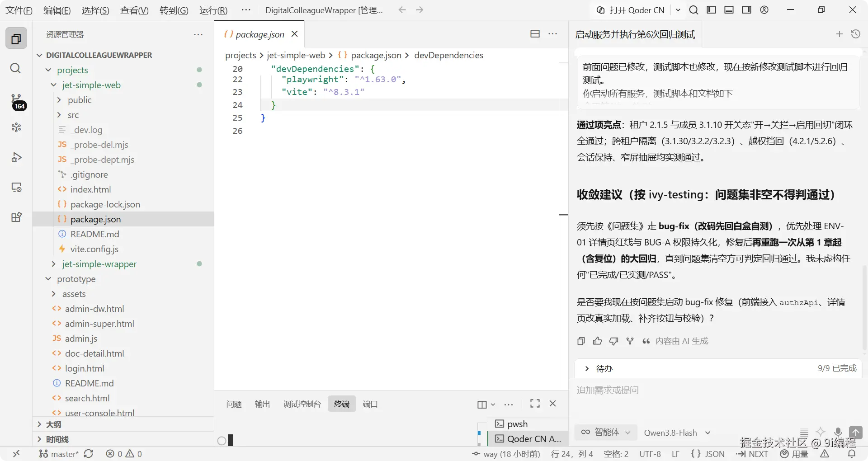Switch to the 端口 panel tab
The image size is (868, 461).
pyautogui.click(x=370, y=404)
